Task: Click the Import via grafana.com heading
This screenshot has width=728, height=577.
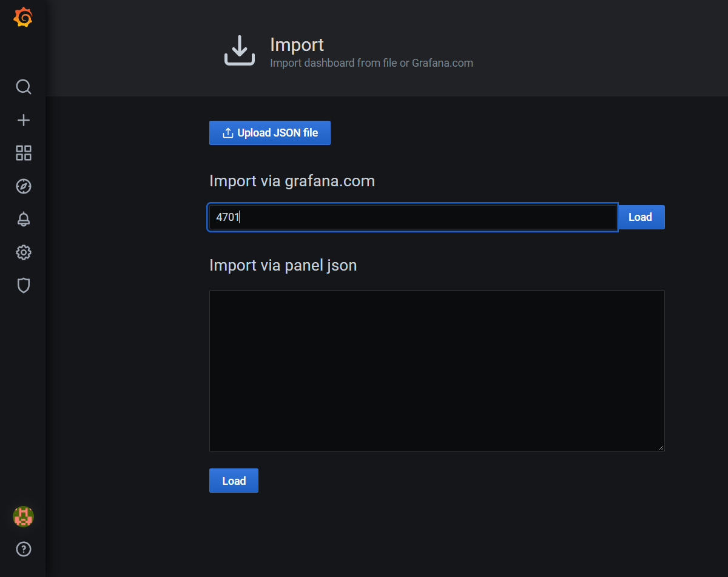Action: tap(292, 180)
